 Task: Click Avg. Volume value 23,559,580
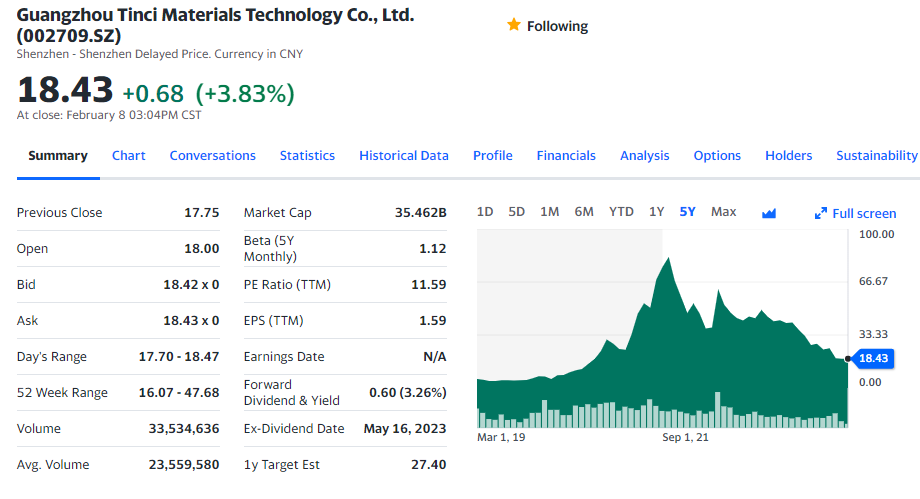pyautogui.click(x=184, y=465)
